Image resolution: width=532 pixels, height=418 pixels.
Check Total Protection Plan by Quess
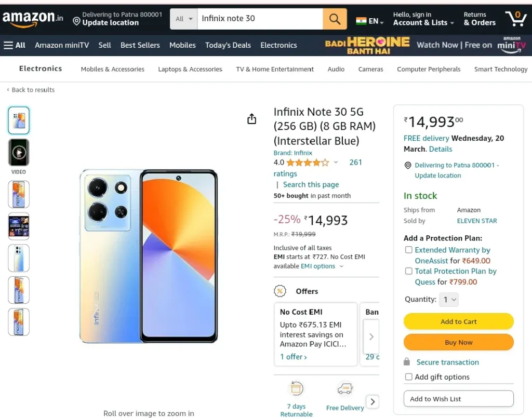coord(409,271)
